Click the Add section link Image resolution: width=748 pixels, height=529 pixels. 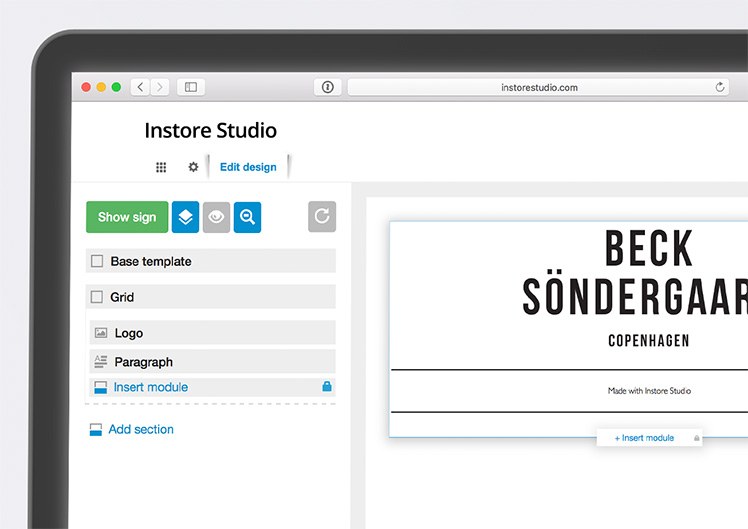coord(141,429)
